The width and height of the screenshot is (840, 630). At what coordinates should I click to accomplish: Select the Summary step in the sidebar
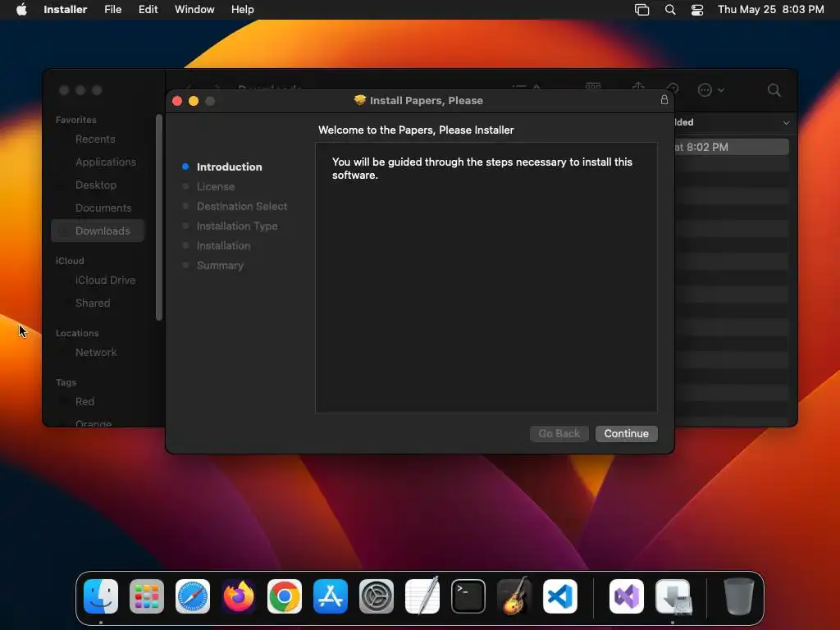(220, 266)
